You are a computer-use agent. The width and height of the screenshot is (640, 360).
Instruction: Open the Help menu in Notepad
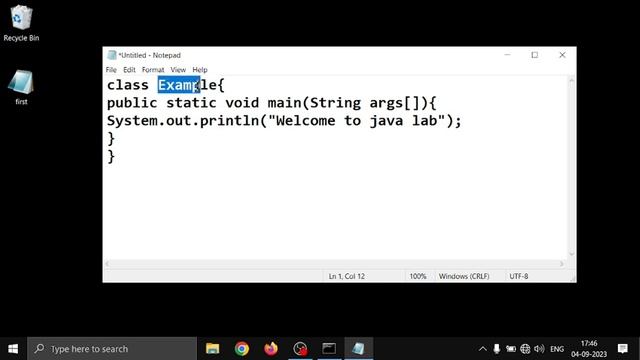click(x=200, y=70)
